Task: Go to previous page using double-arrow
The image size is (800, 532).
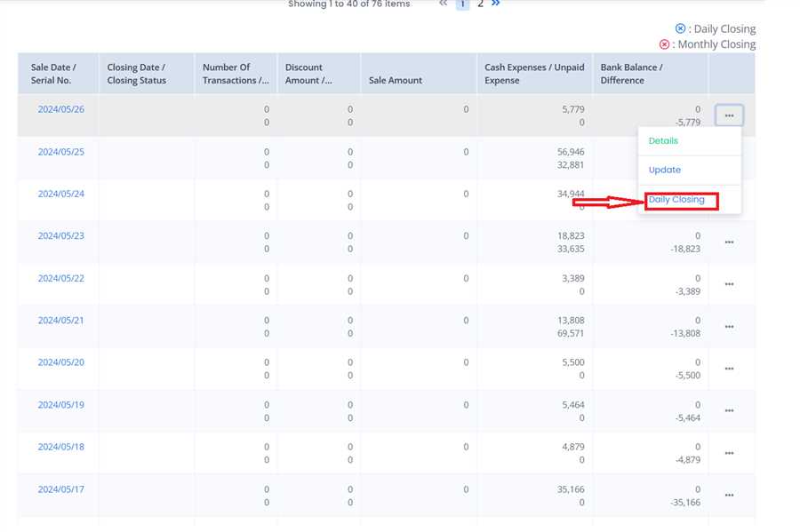Action: coord(444,4)
